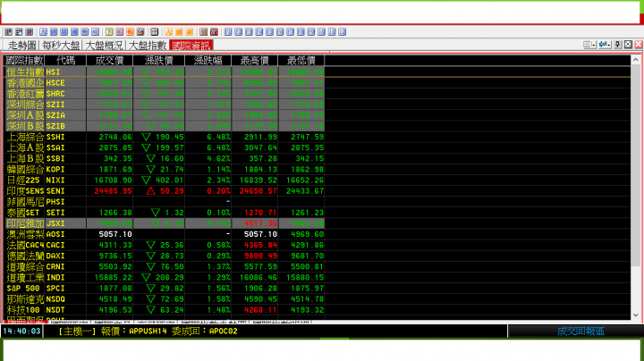Select the 泰國SET SETI row

165,213
